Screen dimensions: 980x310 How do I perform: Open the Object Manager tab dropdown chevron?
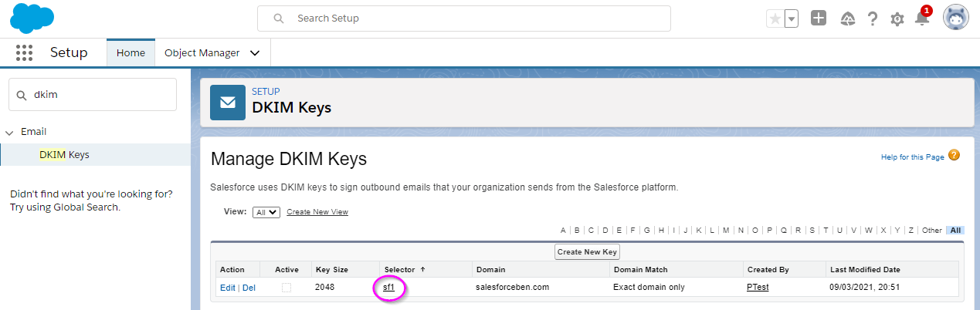tap(255, 53)
